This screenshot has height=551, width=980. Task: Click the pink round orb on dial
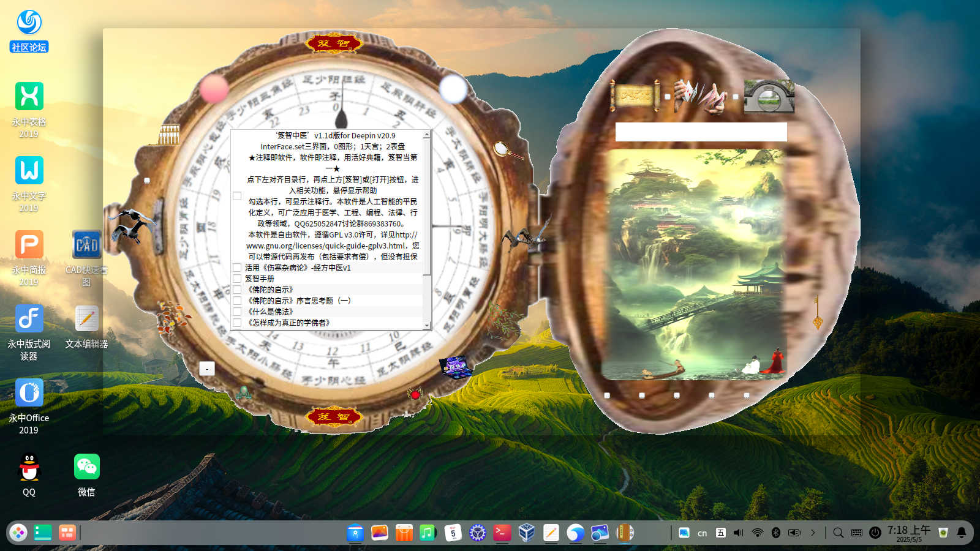[x=214, y=89]
